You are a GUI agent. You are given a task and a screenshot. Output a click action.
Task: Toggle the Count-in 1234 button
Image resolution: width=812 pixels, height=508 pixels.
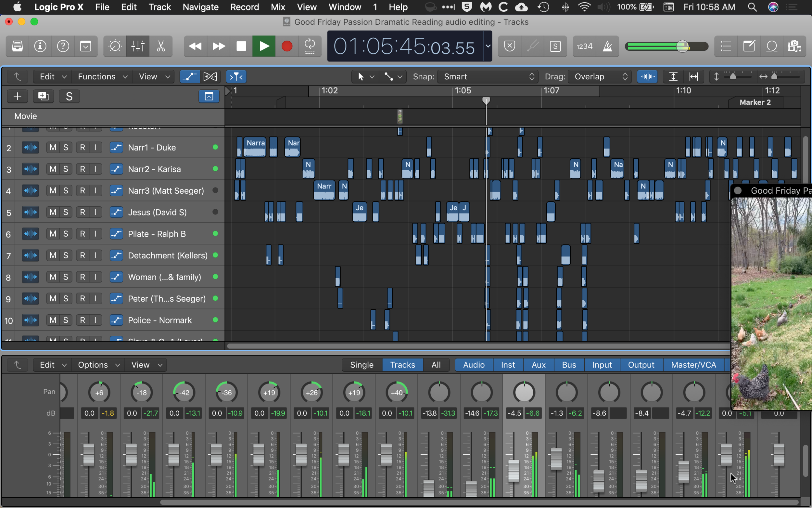pyautogui.click(x=584, y=46)
